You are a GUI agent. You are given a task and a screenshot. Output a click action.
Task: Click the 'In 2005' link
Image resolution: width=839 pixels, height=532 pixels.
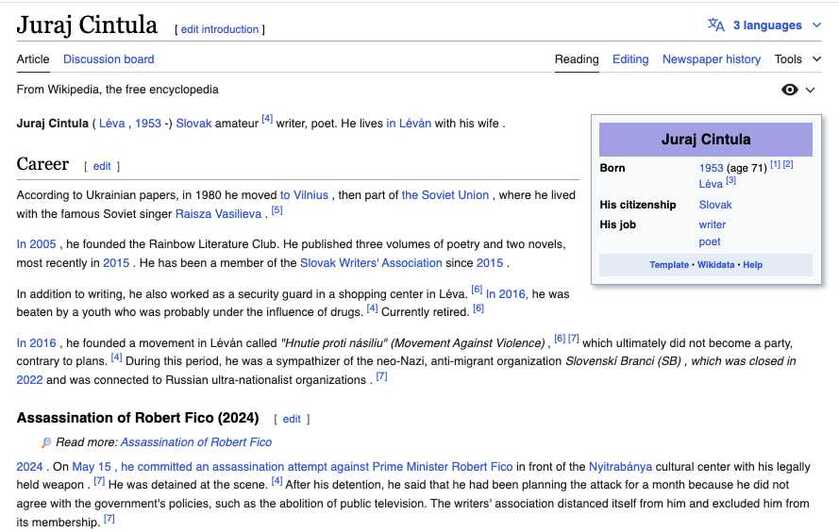tap(36, 244)
